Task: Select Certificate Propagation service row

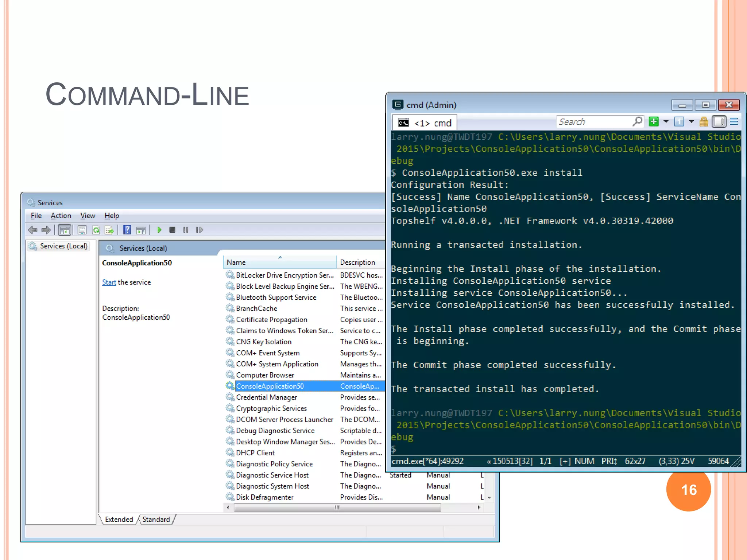Action: pos(305,320)
